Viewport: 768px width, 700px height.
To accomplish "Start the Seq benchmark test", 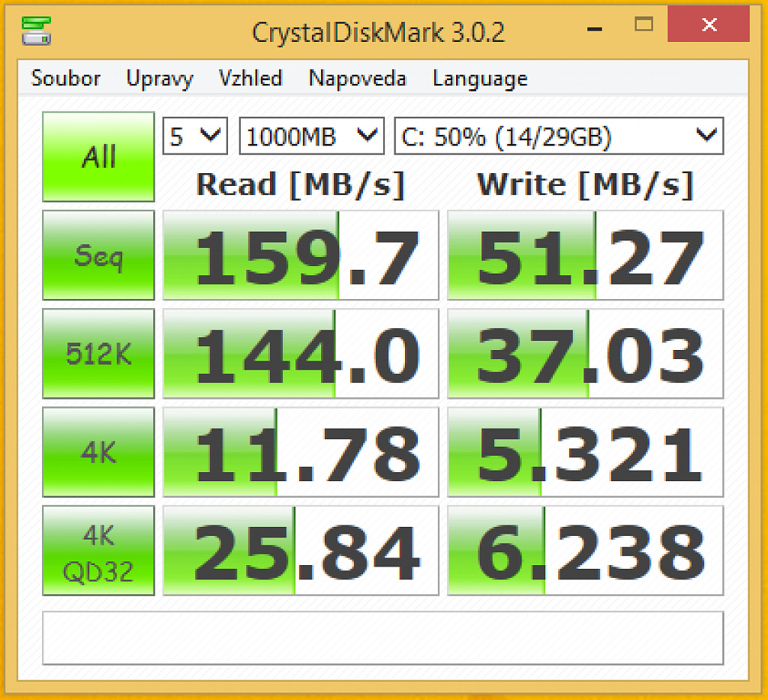I will 98,255.
